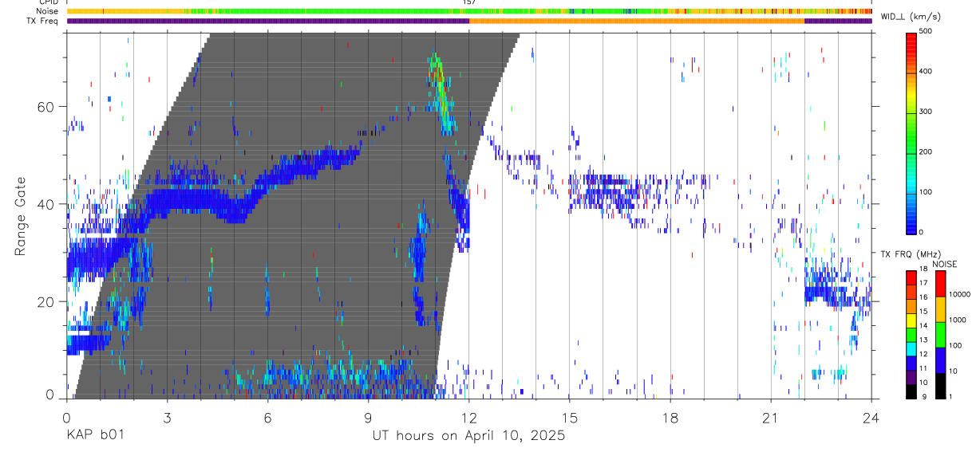The height and width of the screenshot is (452, 980).
Task: Click the 18 tick on UT hours axis
Action: point(670,417)
